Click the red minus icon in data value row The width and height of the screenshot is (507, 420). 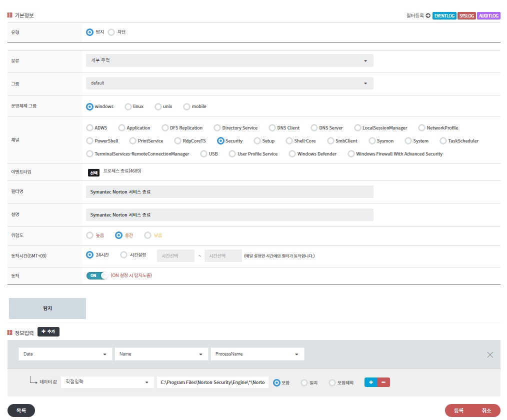pyautogui.click(x=383, y=382)
